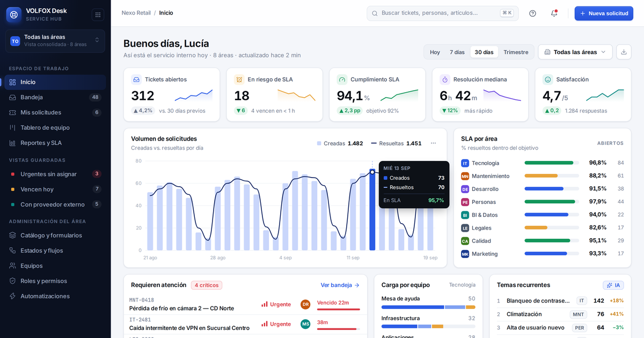
Task: Click the TO area avatar in sidebar
Action: tap(15, 41)
